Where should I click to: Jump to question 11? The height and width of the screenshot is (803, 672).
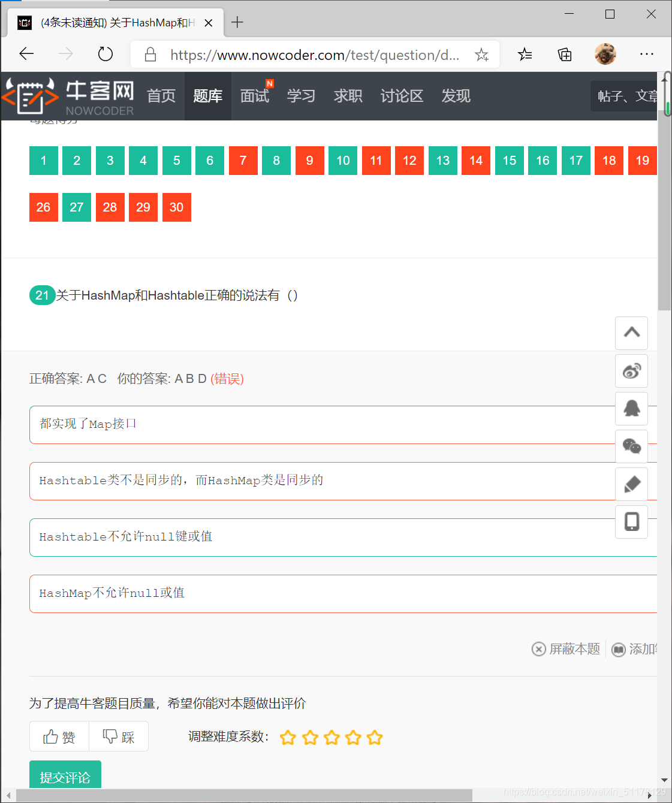376,161
